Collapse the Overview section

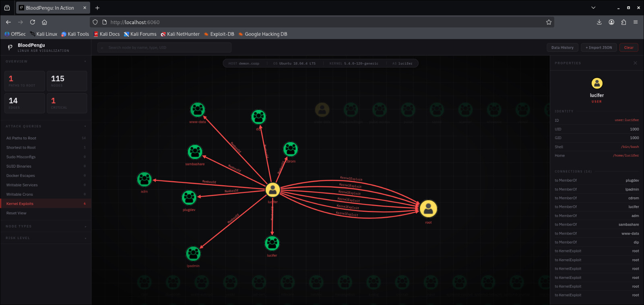[85, 61]
